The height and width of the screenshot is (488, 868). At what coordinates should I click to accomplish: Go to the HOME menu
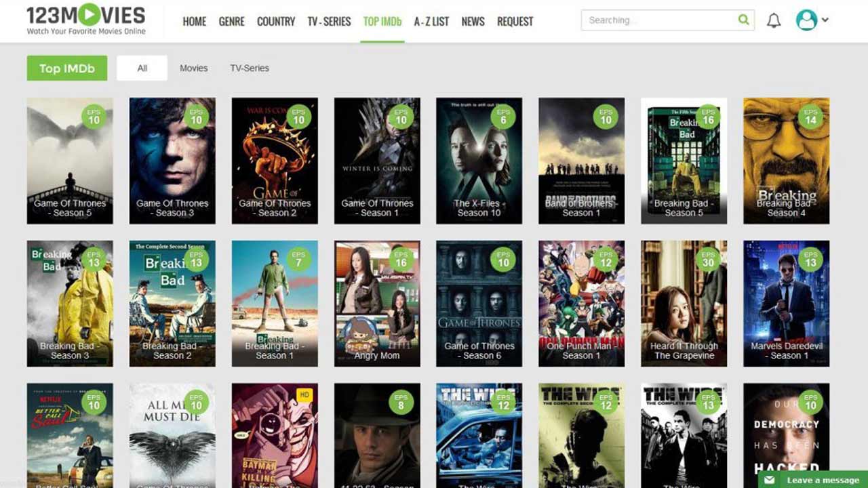[195, 21]
